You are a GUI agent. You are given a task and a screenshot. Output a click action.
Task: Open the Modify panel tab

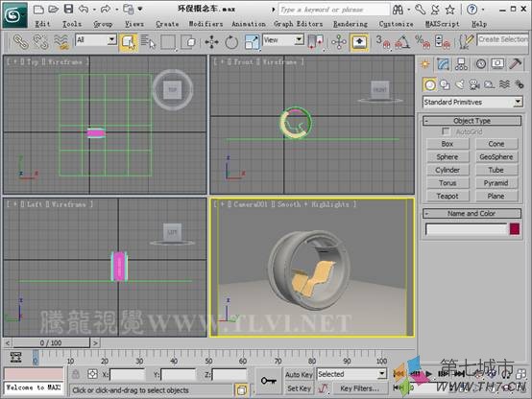pos(443,63)
